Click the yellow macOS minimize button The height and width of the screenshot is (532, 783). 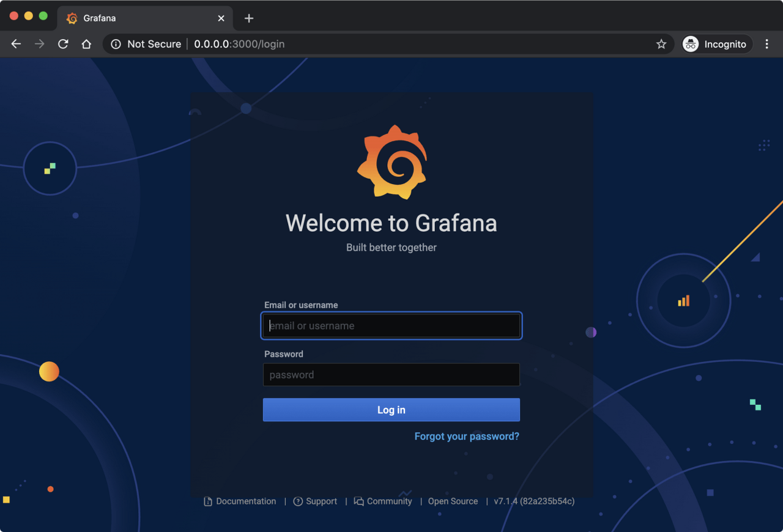click(28, 16)
